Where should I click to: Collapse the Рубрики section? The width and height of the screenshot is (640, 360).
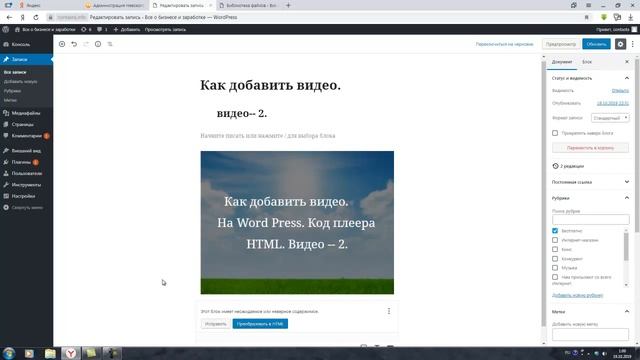pos(590,198)
